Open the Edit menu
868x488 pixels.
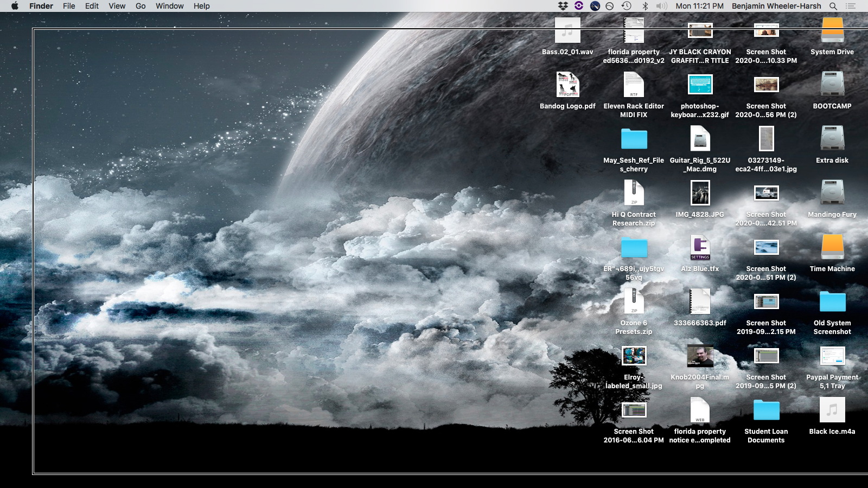[x=92, y=6]
